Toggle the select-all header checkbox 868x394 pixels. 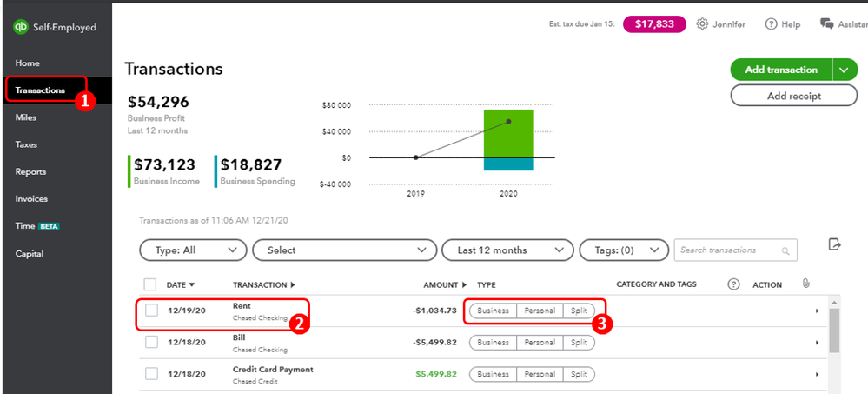coord(150,284)
